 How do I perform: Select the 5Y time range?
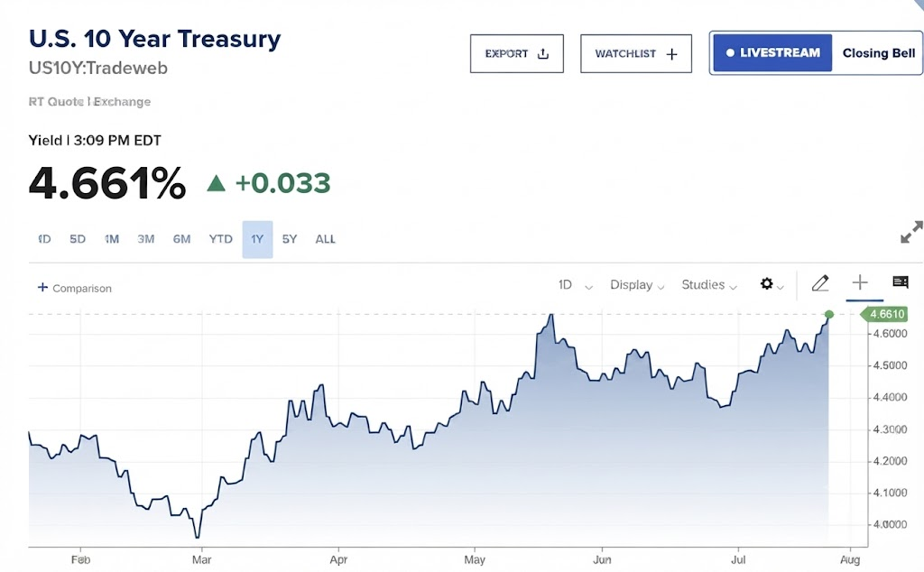pyautogui.click(x=290, y=239)
